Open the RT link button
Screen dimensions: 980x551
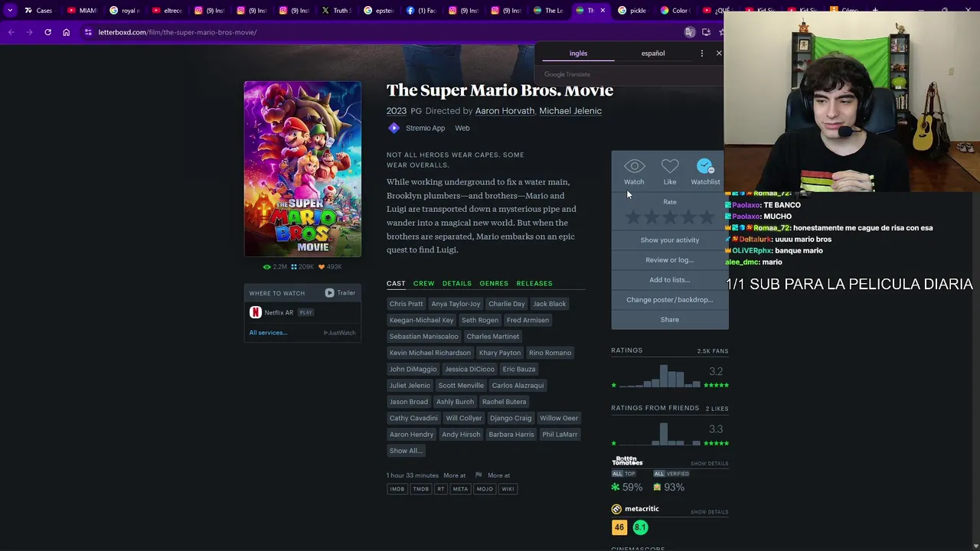pyautogui.click(x=441, y=489)
